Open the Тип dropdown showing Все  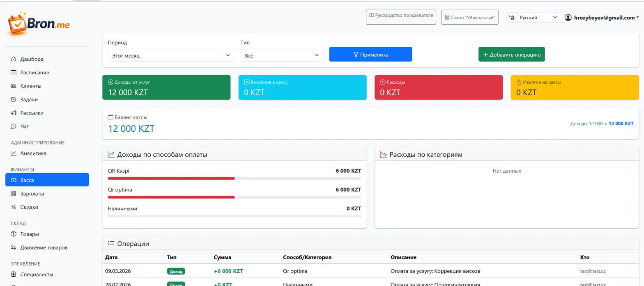(282, 55)
